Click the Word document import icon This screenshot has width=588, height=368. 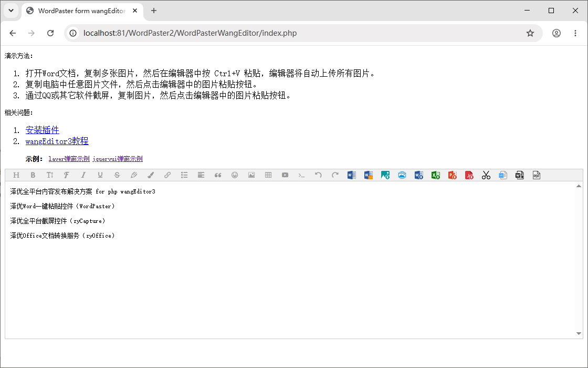[419, 175]
